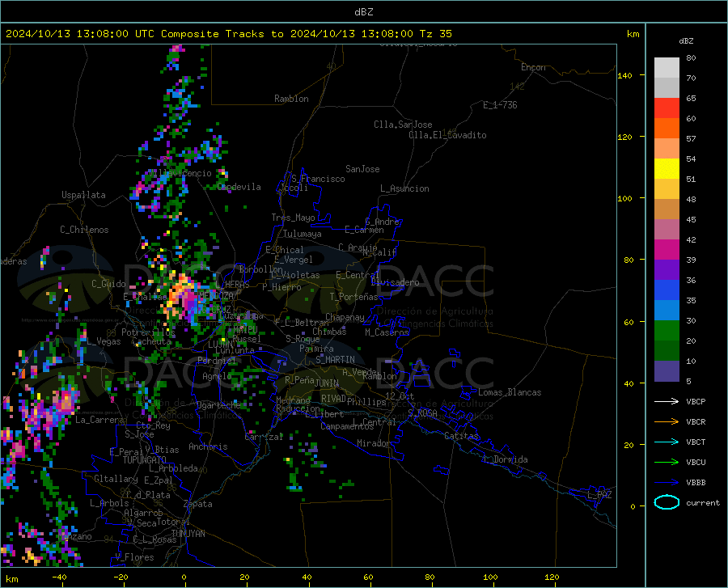Click the 'Anchoris' place label
Viewport: 728px width, 588px height.
(x=208, y=447)
